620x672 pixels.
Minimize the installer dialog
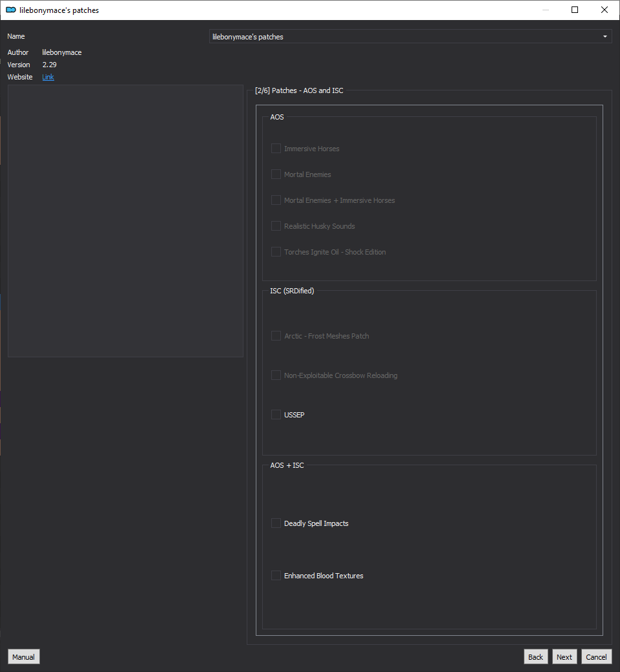(x=546, y=10)
